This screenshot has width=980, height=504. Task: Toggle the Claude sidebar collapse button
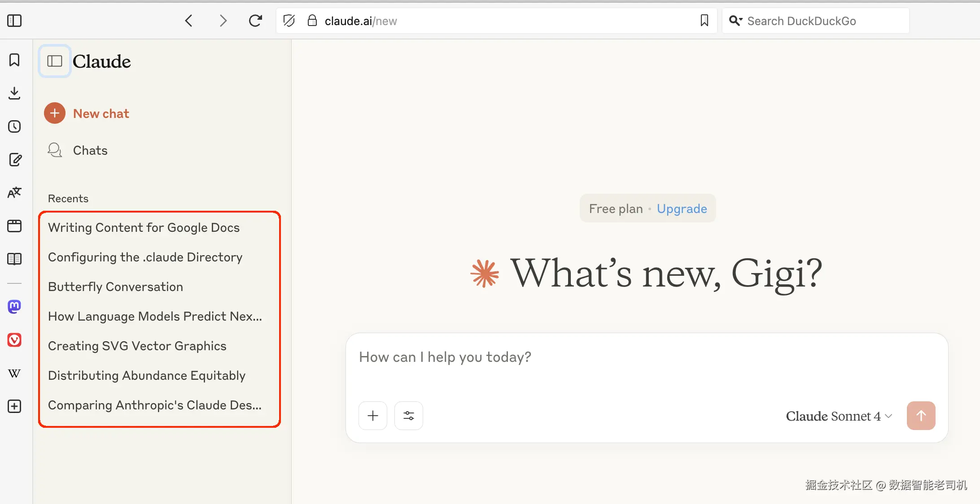(55, 61)
